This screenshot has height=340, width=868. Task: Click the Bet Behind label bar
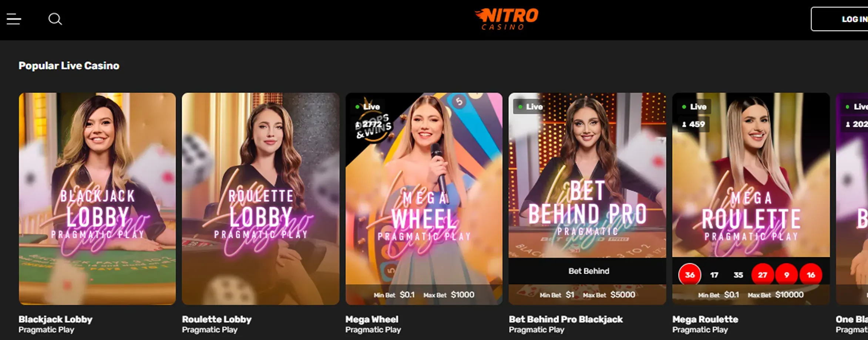click(587, 271)
